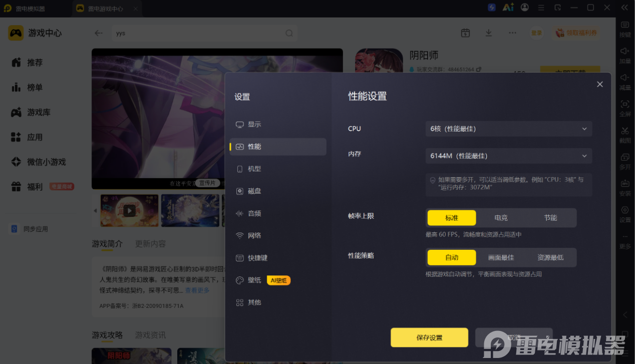Click the 游戏中心 logo
635x364 pixels.
(35, 33)
